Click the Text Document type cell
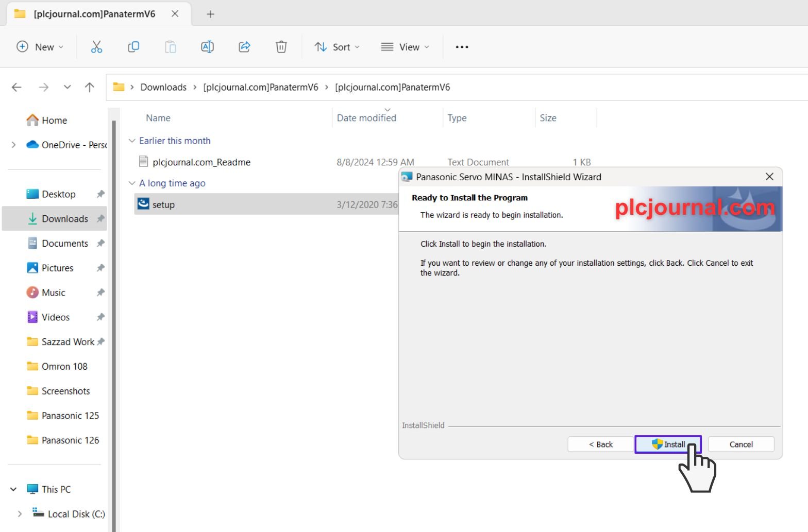This screenshot has height=532, width=808. click(478, 162)
